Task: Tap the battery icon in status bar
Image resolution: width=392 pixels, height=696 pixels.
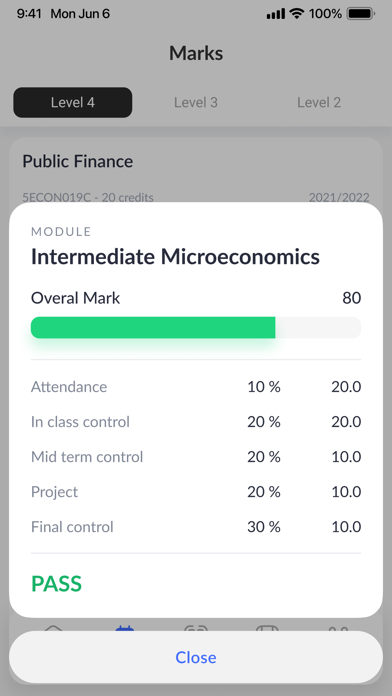Action: [x=361, y=14]
